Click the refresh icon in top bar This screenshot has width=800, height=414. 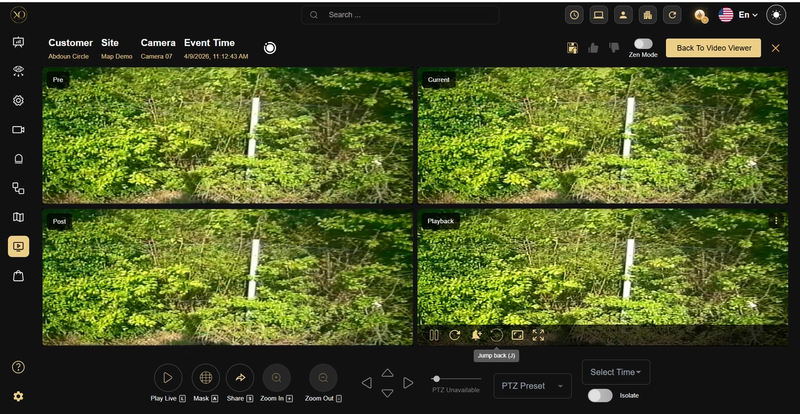click(672, 15)
